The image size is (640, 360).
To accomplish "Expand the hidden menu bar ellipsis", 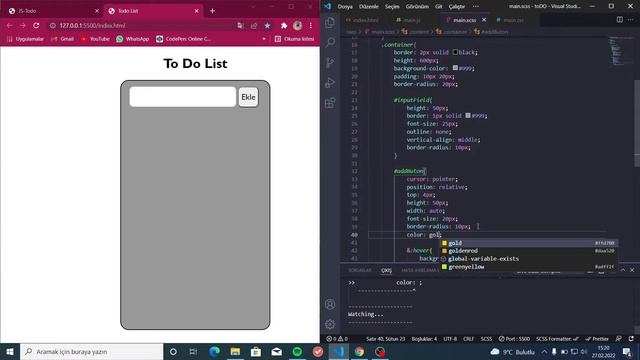I will [476, 7].
